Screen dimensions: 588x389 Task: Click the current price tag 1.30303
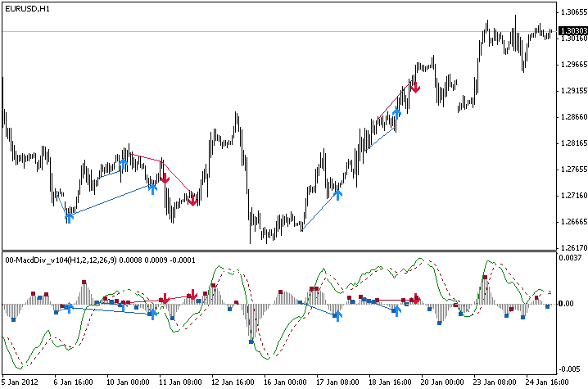click(x=572, y=32)
